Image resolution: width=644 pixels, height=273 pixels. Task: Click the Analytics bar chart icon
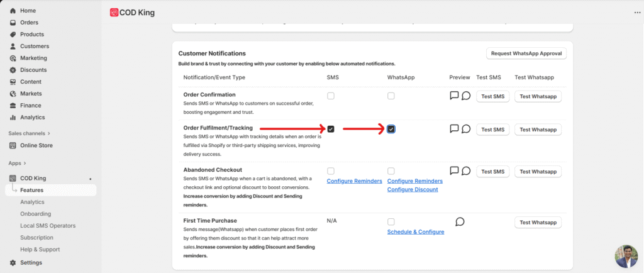tap(13, 118)
